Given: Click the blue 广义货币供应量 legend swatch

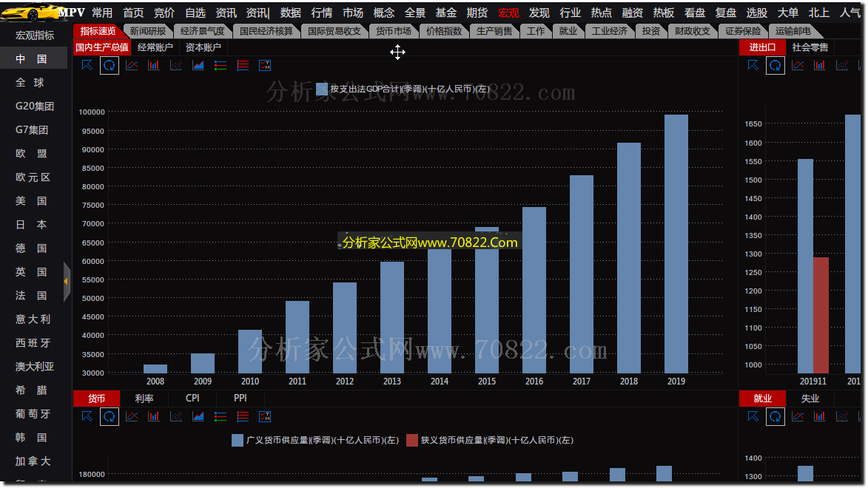Looking at the screenshot, I should tap(238, 441).
